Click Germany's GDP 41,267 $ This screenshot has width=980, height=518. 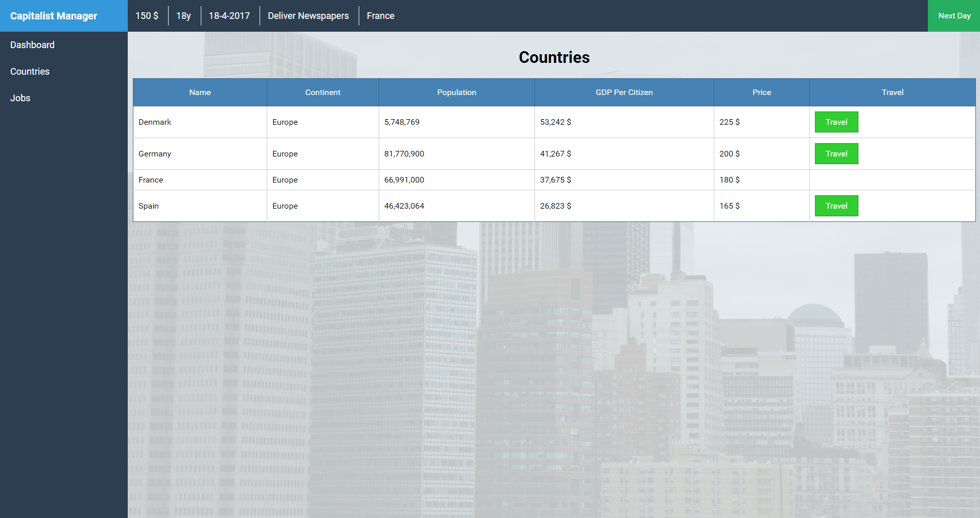556,154
